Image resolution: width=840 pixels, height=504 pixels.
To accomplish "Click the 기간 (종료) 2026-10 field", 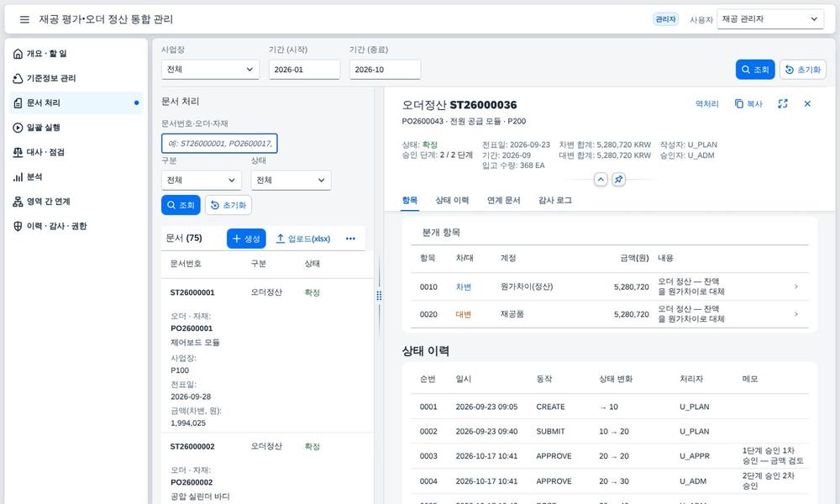I will coord(385,70).
